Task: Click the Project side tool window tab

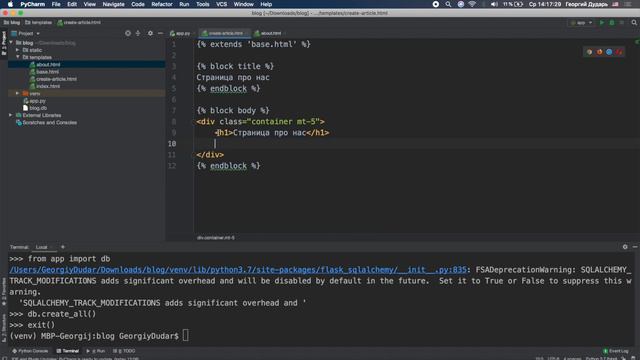Action: click(4, 43)
